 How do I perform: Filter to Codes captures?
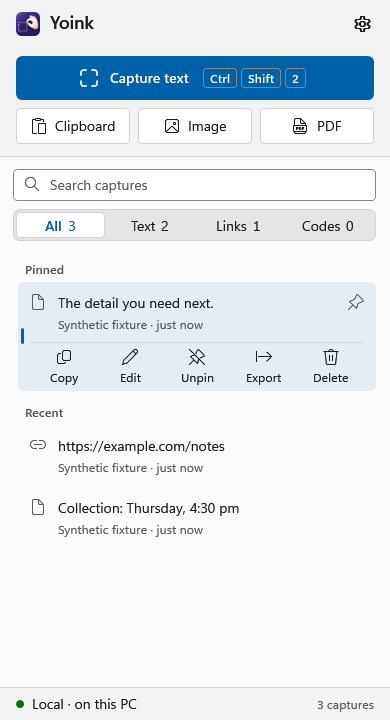(328, 226)
